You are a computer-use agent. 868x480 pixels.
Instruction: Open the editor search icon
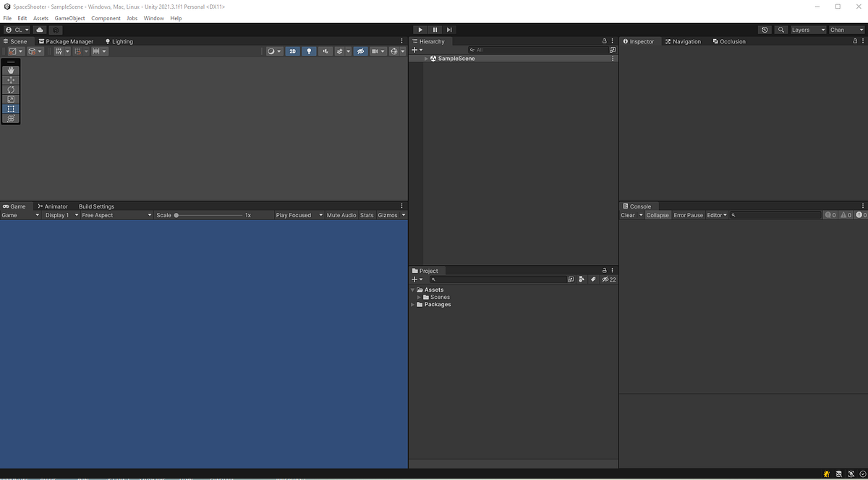[x=781, y=30]
